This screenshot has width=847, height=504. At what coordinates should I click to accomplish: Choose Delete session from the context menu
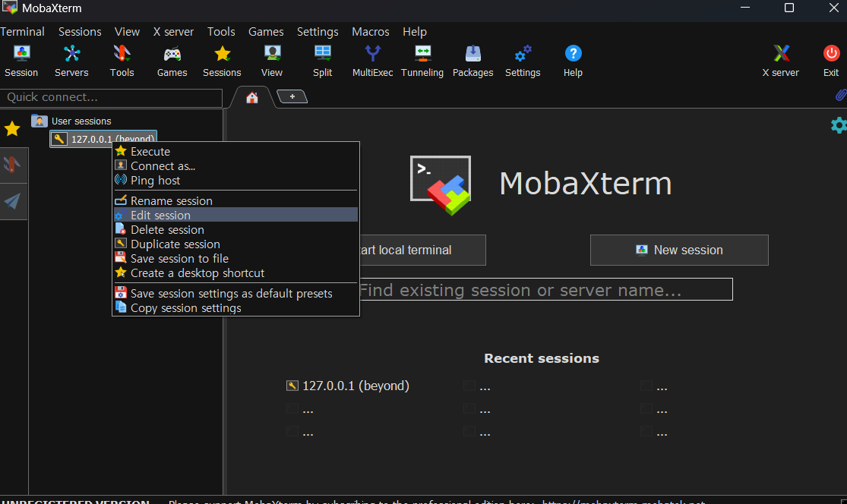point(236,230)
